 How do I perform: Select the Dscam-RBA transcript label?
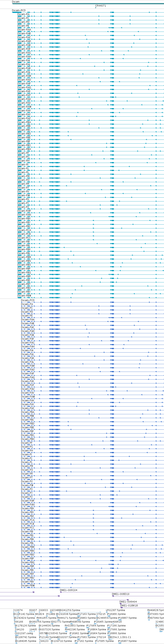point(24,122)
